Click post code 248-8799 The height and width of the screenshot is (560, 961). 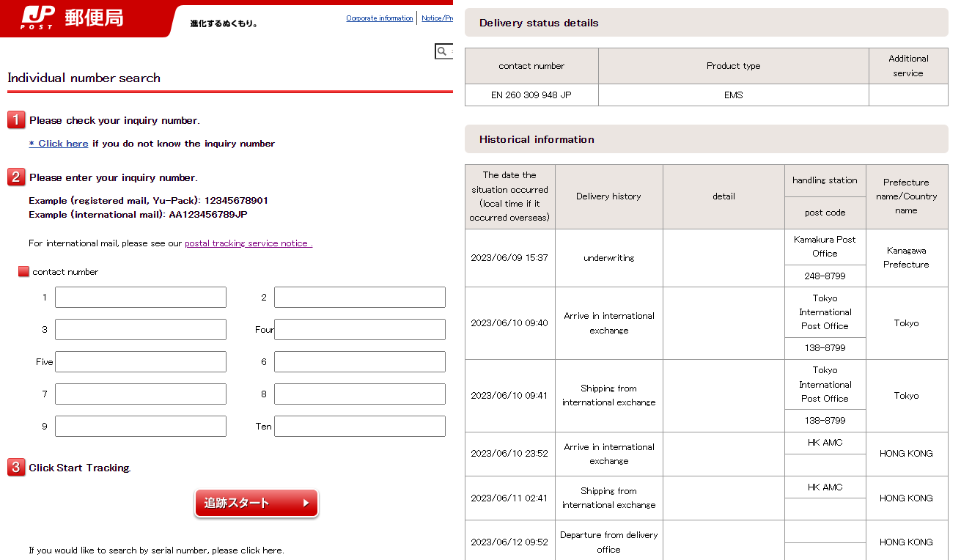[x=825, y=276]
